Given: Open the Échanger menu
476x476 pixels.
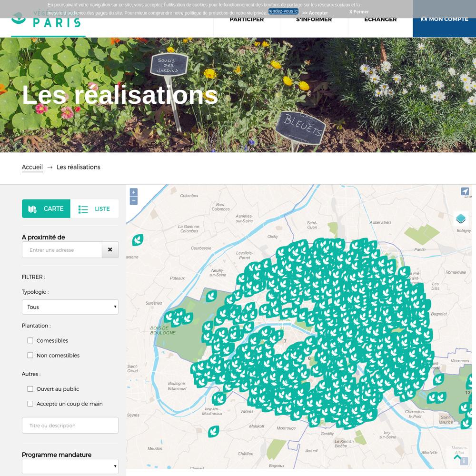Looking at the screenshot, I should (x=380, y=20).
